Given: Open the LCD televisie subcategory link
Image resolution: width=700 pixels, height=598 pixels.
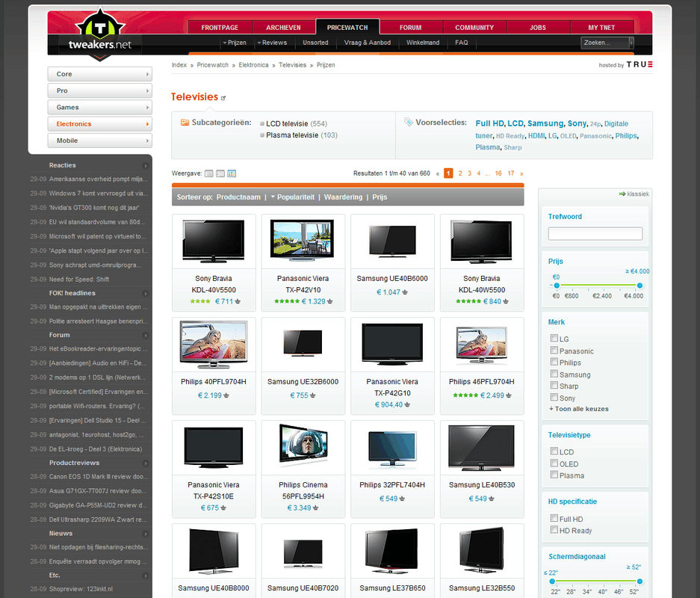Looking at the screenshot, I should pyautogui.click(x=287, y=123).
